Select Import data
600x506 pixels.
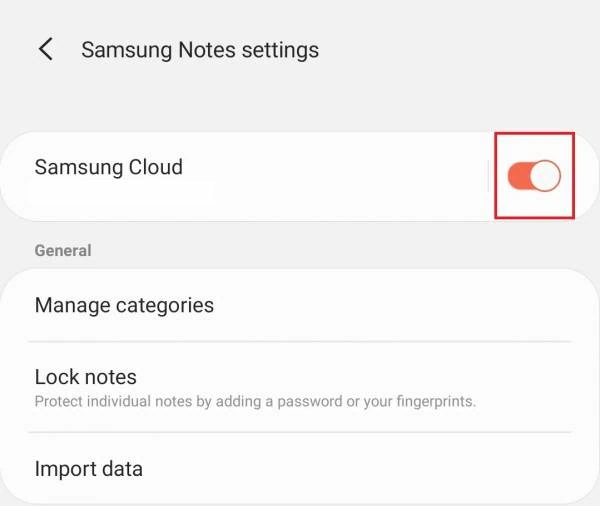pos(300,468)
